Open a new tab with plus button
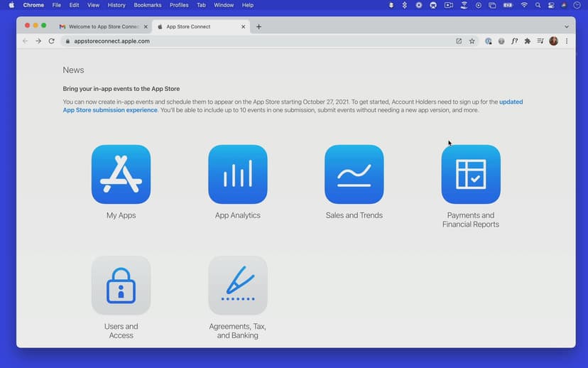The height and width of the screenshot is (368, 588). click(258, 27)
